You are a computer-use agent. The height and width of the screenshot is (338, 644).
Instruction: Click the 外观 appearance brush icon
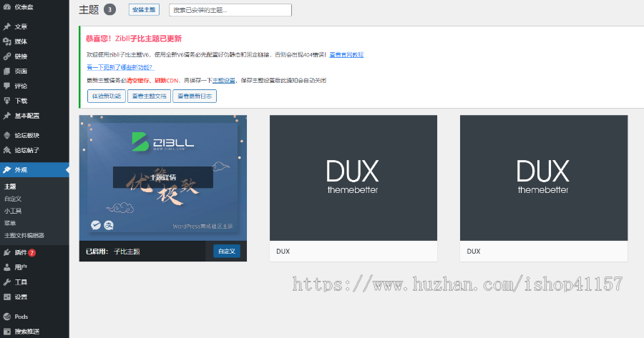(7, 170)
